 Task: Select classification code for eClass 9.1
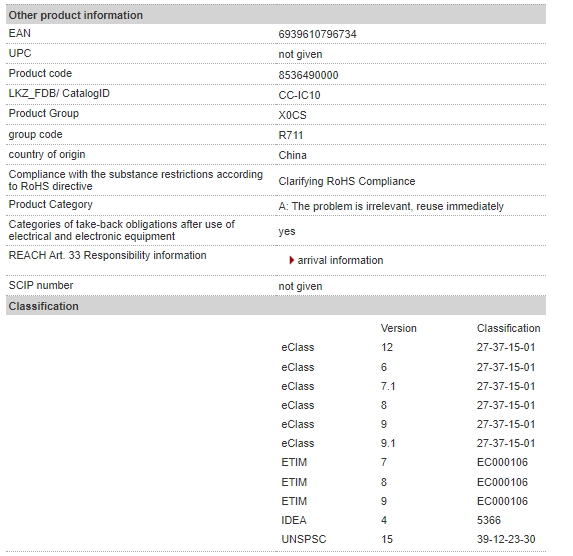point(506,443)
